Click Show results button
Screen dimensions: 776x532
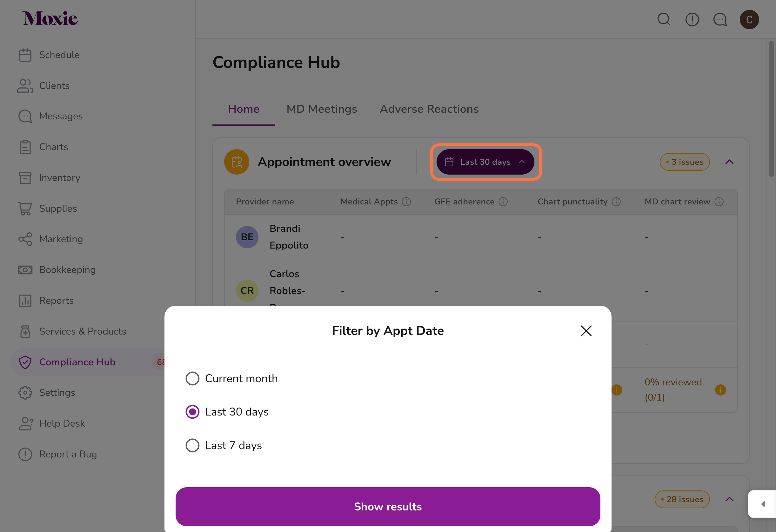[388, 506]
